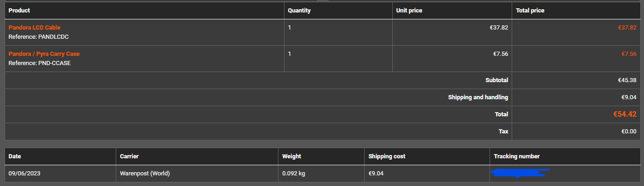Click the orange €37.82 total price value
This screenshot has width=644, height=186.
[627, 28]
